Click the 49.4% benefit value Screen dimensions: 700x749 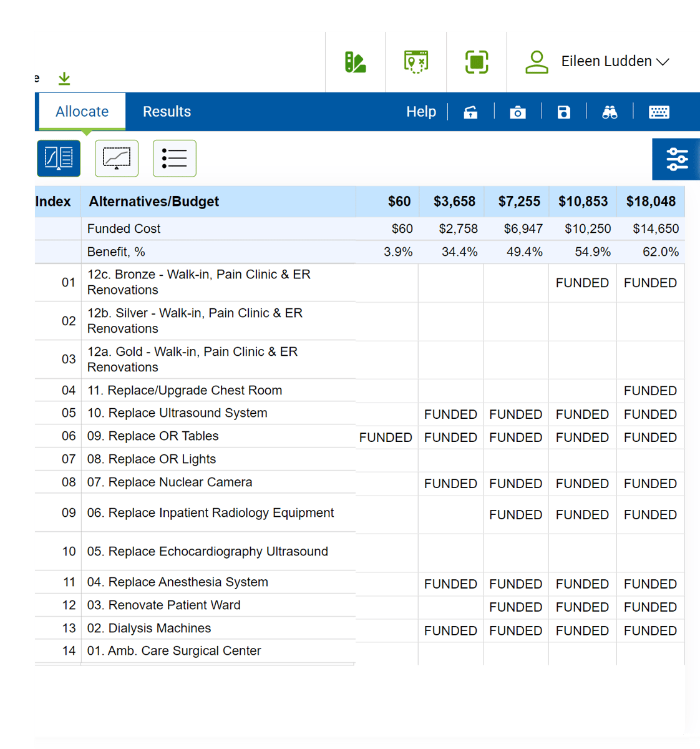[x=524, y=252]
